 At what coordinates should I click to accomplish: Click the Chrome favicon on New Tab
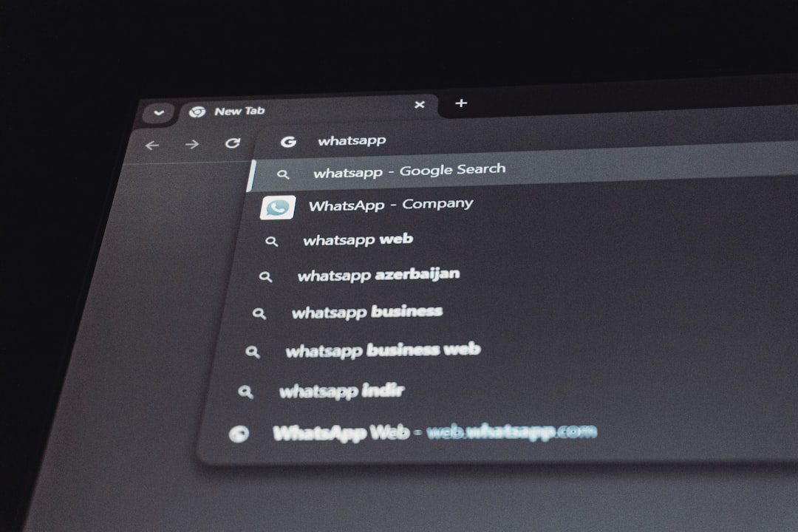[197, 112]
